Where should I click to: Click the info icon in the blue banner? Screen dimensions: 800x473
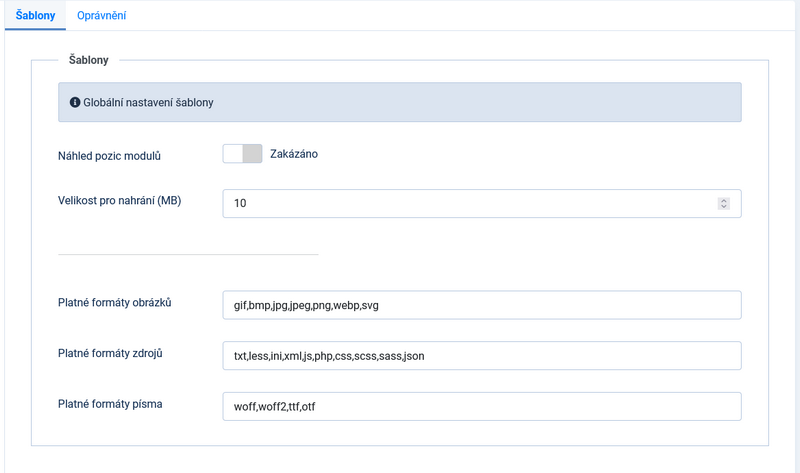(74, 102)
